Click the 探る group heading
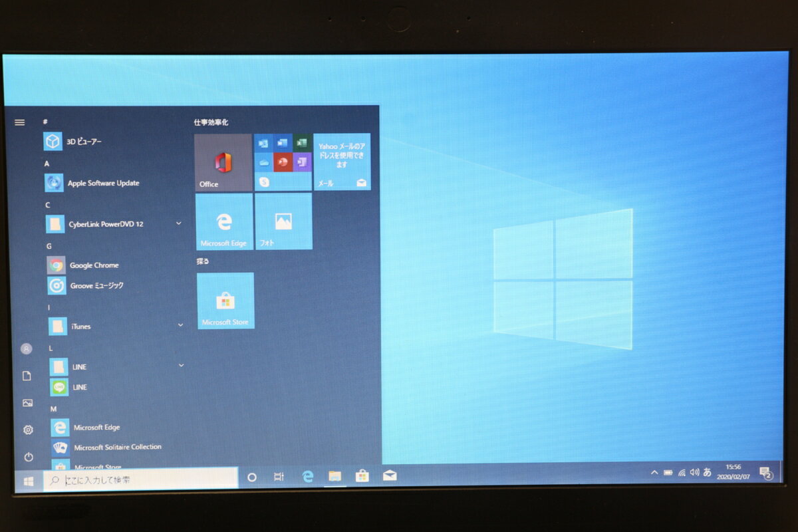 [x=203, y=261]
